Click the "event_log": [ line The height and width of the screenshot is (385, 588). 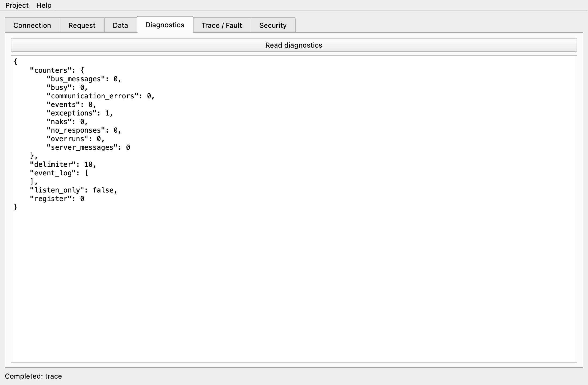pyautogui.click(x=59, y=173)
